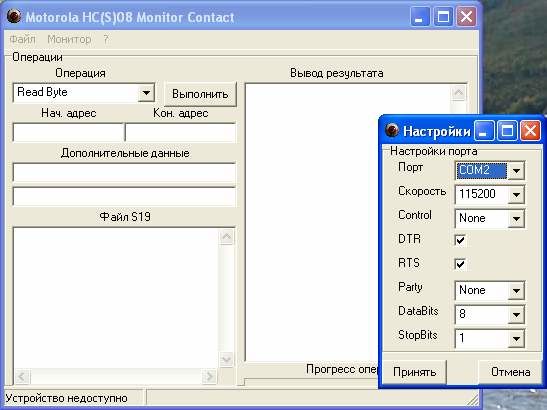This screenshot has width=547, height=410.
Task: Maximize the Motorola Monitor Contact window
Action: pos(443,16)
